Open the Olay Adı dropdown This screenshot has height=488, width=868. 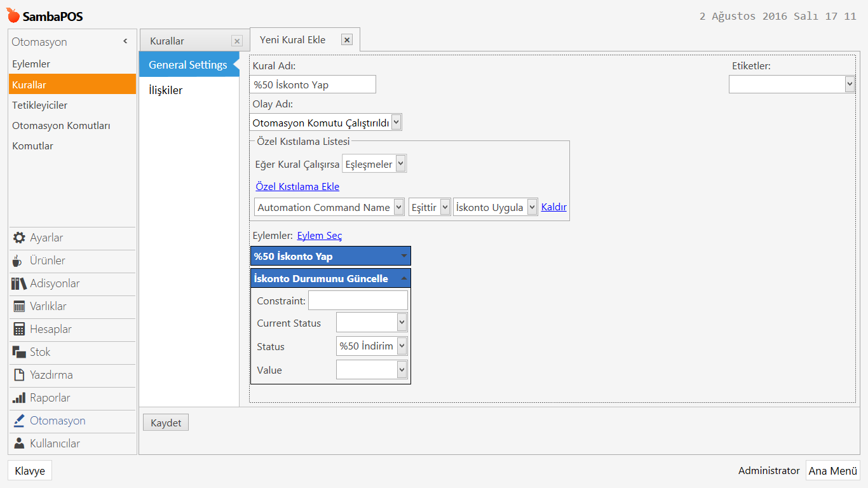pyautogui.click(x=397, y=123)
